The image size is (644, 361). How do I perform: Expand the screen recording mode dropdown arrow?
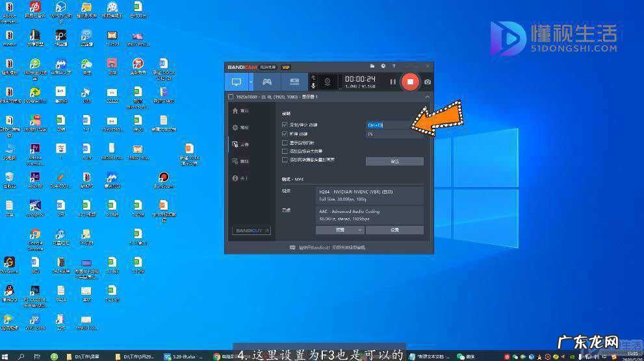tap(251, 82)
